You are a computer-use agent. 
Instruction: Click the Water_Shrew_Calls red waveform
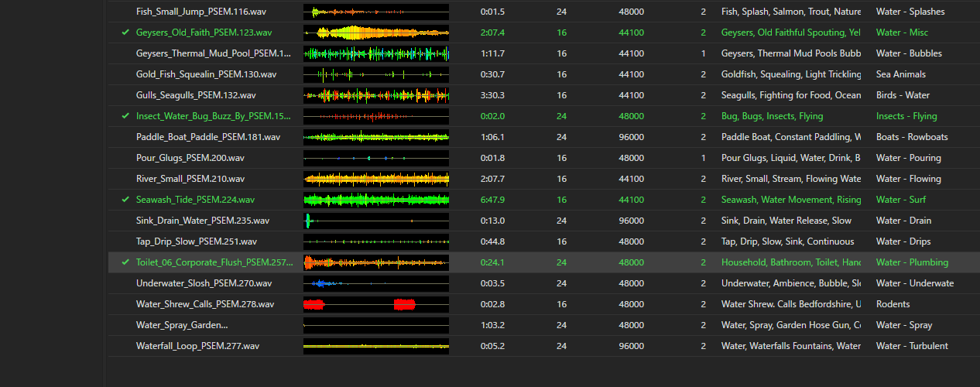pos(376,304)
